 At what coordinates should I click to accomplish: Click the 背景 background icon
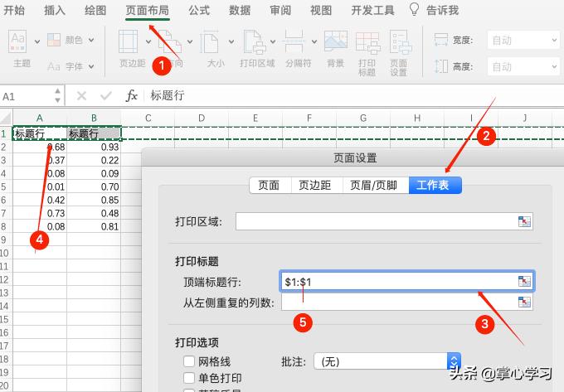pyautogui.click(x=336, y=41)
